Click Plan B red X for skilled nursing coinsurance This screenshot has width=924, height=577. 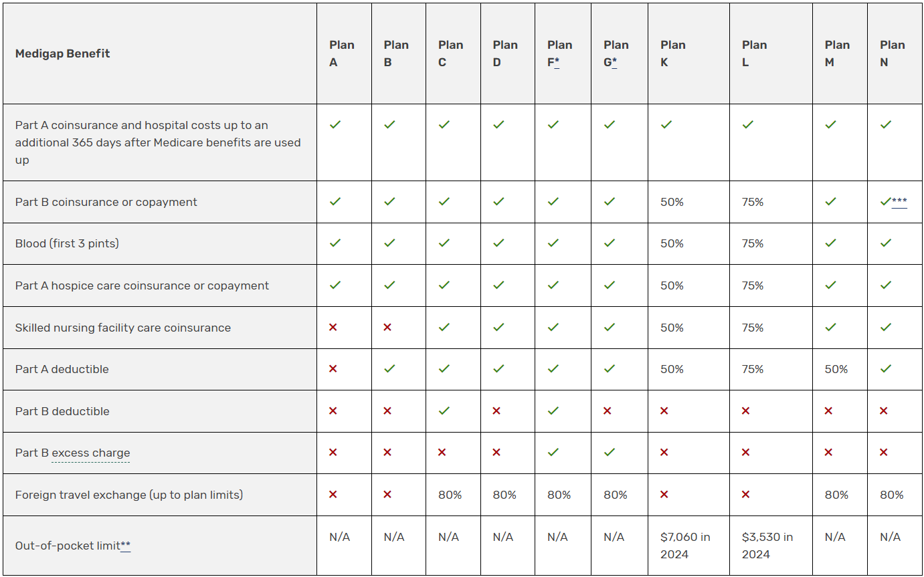[x=387, y=327]
